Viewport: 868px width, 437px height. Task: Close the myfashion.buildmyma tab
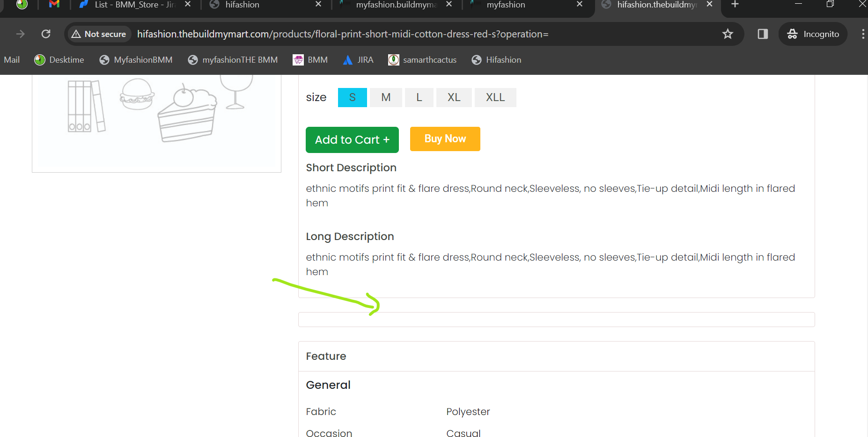[x=449, y=4]
